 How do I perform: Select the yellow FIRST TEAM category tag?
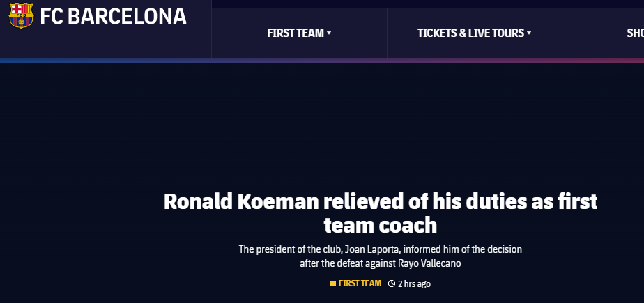coord(360,283)
